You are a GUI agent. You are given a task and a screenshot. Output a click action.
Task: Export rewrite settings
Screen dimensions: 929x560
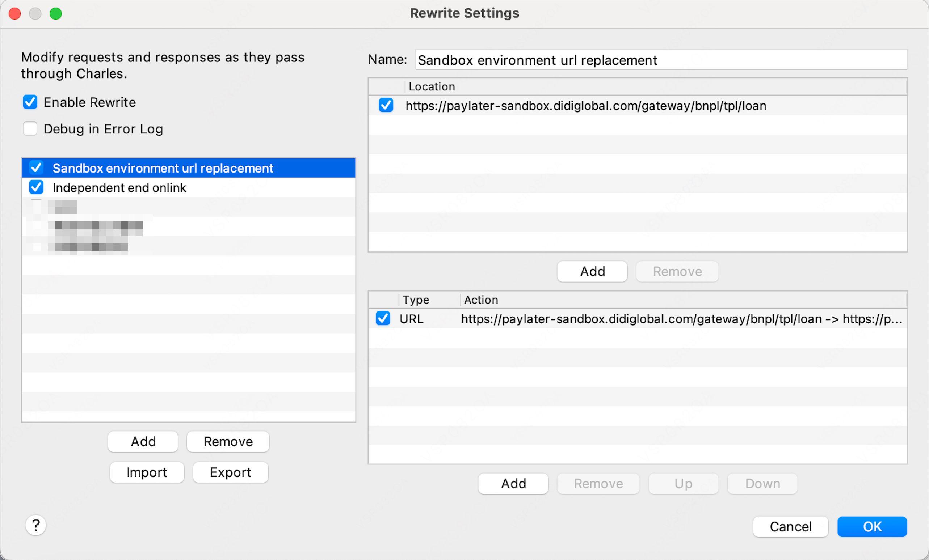pyautogui.click(x=230, y=472)
